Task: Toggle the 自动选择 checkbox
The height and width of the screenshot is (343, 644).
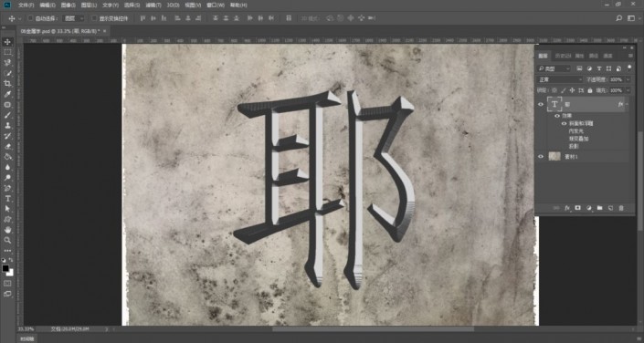Action: [x=30, y=18]
